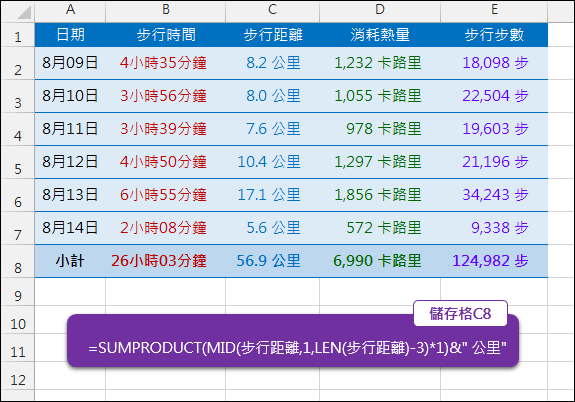This screenshot has width=575, height=402.
Task: Click the 4小時50分鐘 cell
Action: click(x=166, y=162)
